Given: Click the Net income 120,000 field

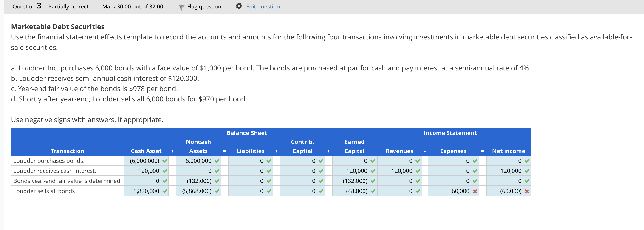Looking at the screenshot, I should point(508,171).
